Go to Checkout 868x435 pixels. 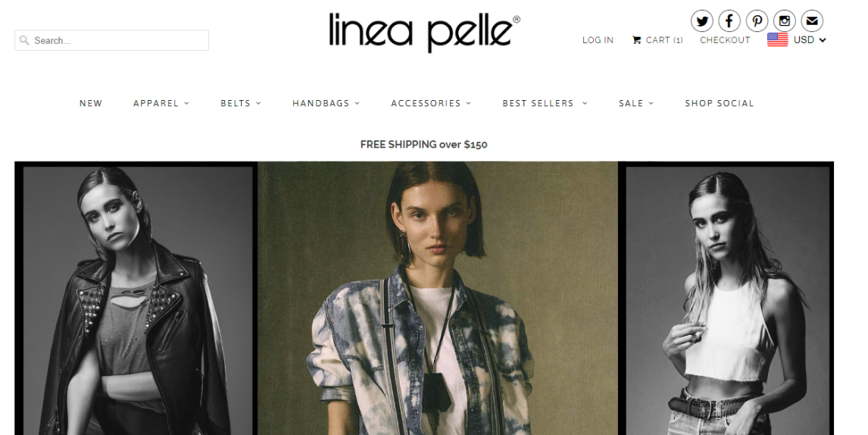[x=725, y=40]
